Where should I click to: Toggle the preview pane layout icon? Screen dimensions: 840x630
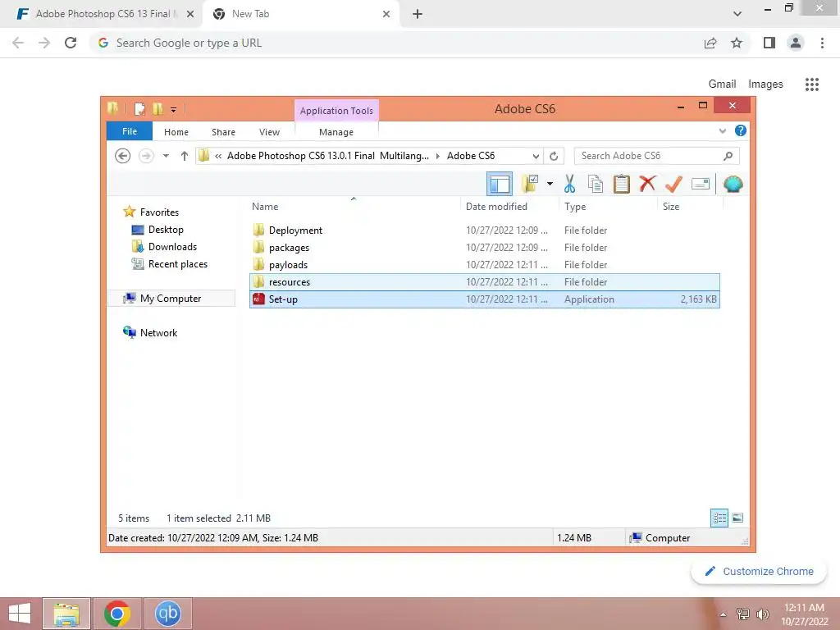tap(500, 184)
